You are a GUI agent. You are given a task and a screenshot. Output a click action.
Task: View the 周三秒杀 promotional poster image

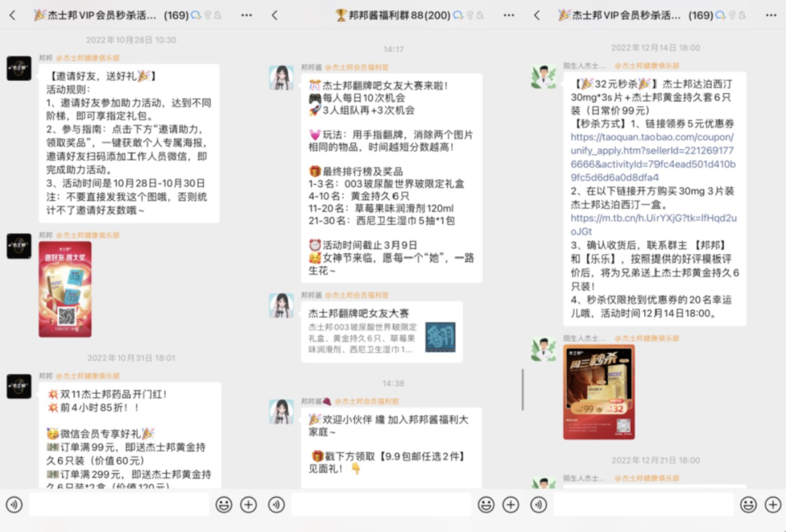click(x=599, y=392)
